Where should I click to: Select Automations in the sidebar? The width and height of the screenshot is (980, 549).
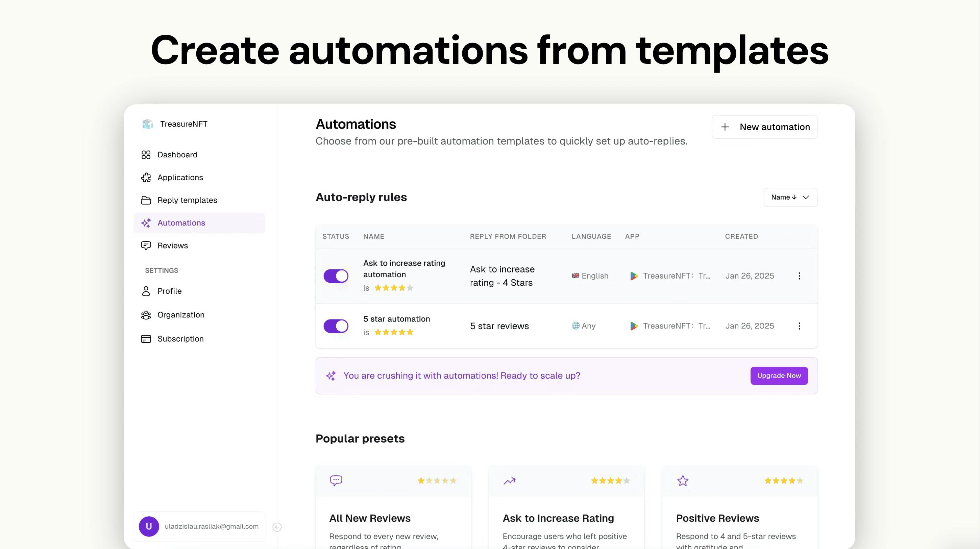199,223
